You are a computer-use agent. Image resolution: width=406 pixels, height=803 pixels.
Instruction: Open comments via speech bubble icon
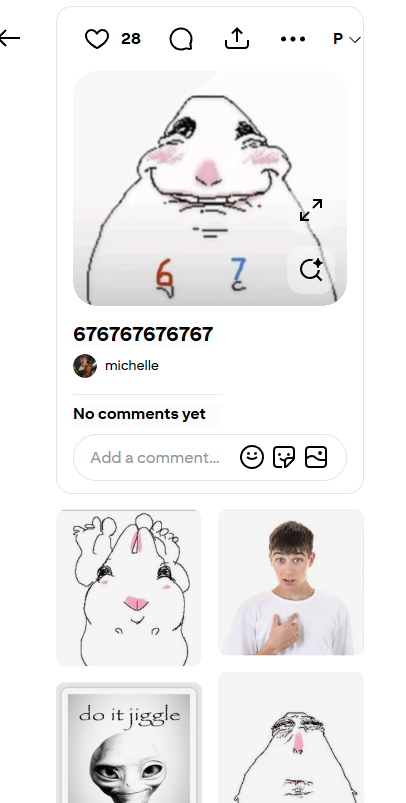[x=181, y=39]
